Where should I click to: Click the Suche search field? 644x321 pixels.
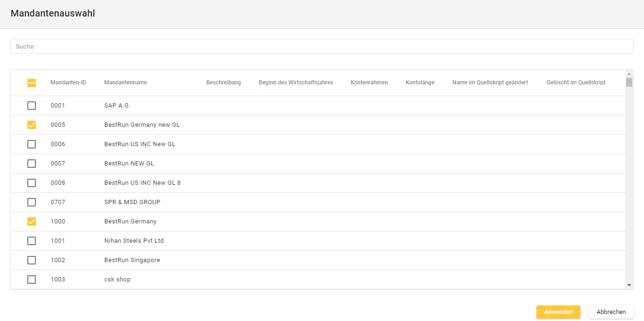322,46
